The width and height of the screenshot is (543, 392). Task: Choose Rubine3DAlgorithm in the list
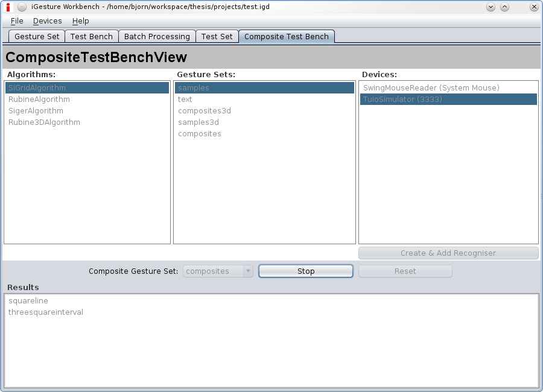(x=44, y=122)
